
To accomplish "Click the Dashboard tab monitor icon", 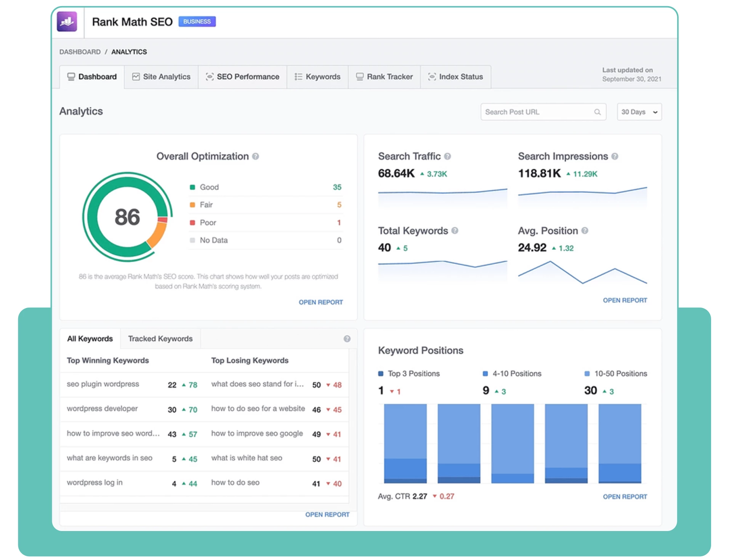I will tap(71, 77).
